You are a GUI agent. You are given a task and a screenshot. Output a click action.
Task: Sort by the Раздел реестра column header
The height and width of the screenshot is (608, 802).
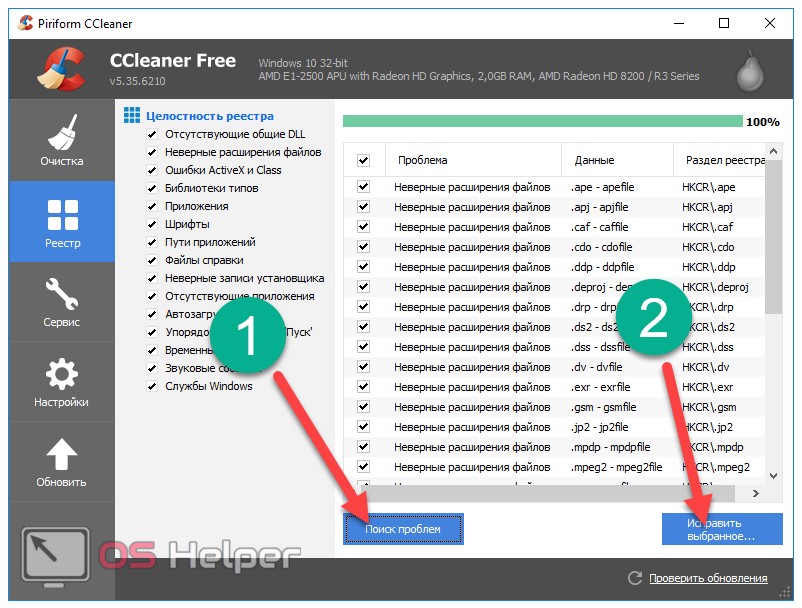click(x=719, y=160)
